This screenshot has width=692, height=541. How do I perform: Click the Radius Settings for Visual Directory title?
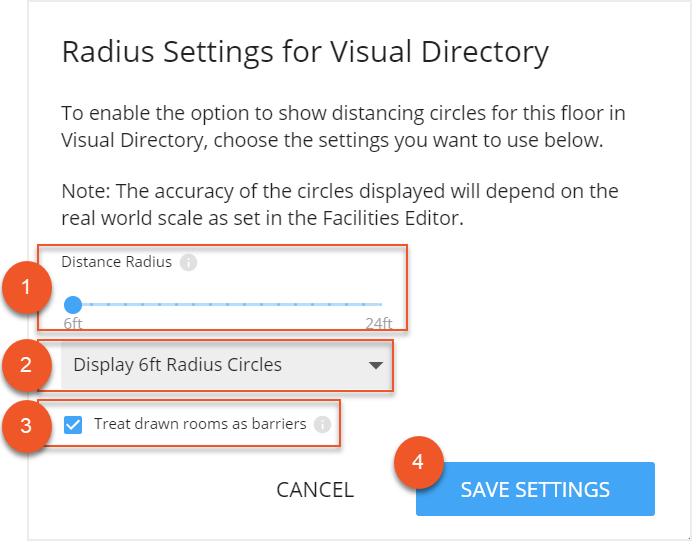305,52
